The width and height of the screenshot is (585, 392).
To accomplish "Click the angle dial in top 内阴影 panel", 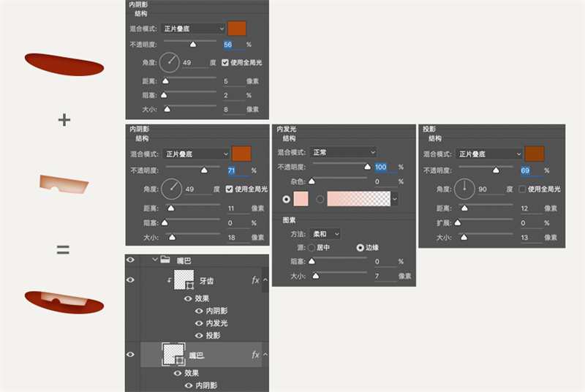I will click(170, 62).
